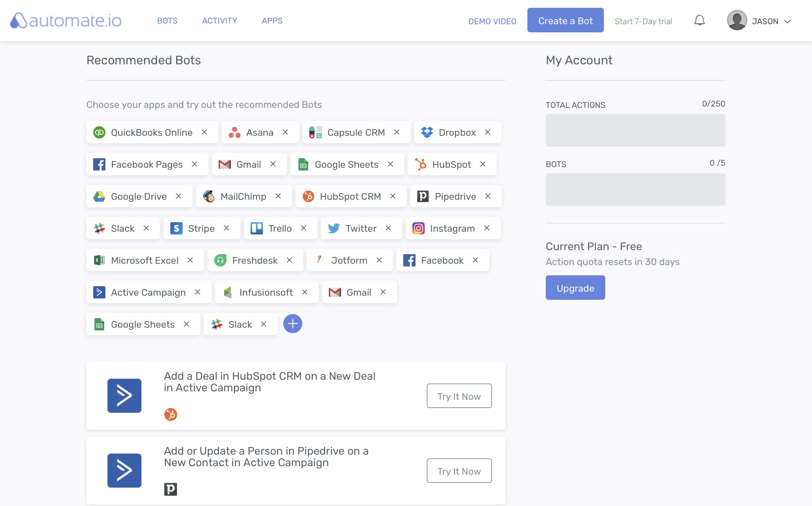Remove the QuickBooks Online chip
The image size is (812, 506).
204,132
